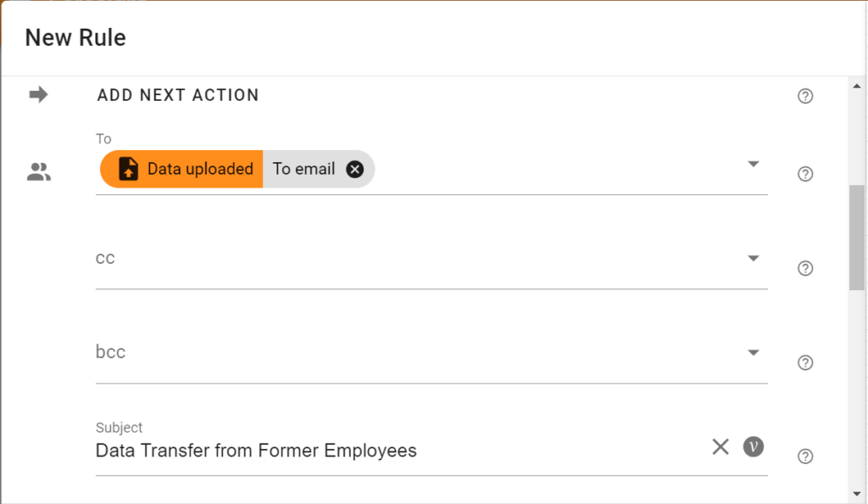Open the To recipients dropdown

point(754,165)
